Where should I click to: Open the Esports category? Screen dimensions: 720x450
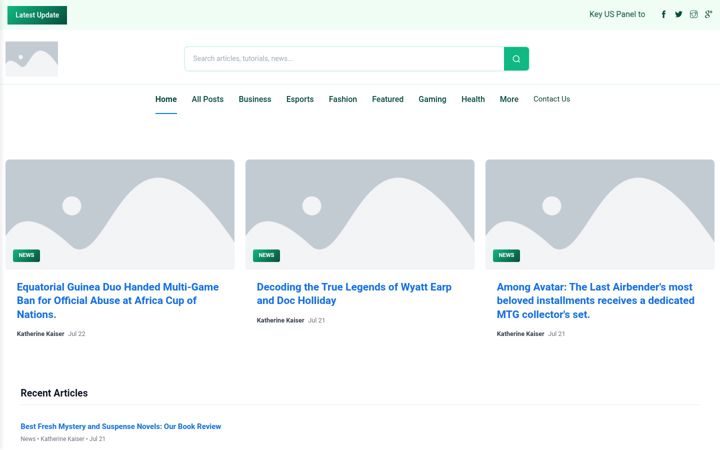pyautogui.click(x=300, y=99)
